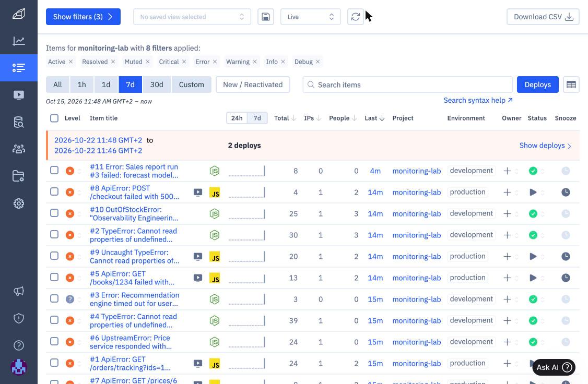This screenshot has height=384, width=588.
Task: Click the refresh icon button
Action: [356, 17]
